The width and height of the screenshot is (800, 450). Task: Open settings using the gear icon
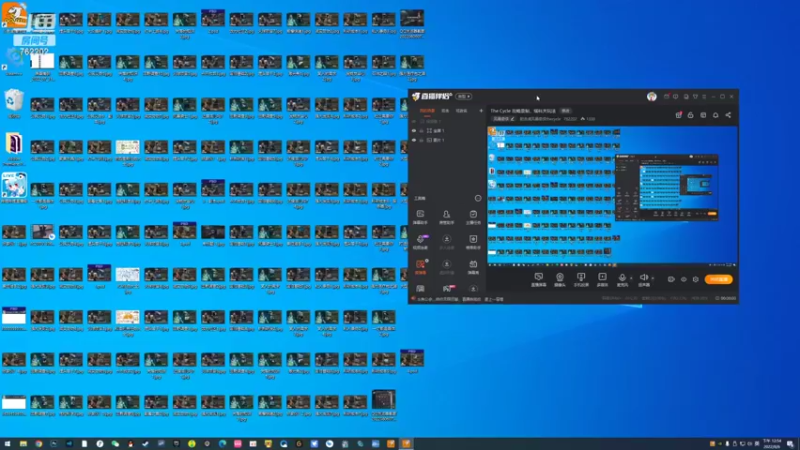695,280
